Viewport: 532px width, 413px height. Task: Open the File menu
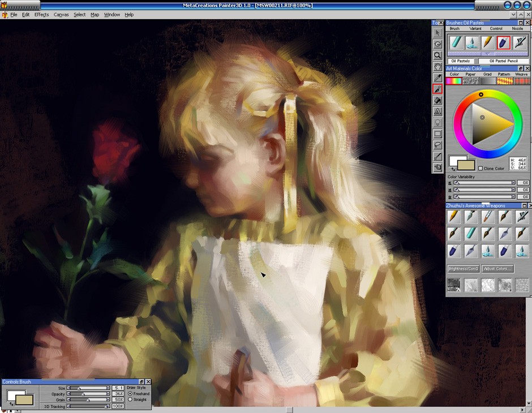click(14, 15)
